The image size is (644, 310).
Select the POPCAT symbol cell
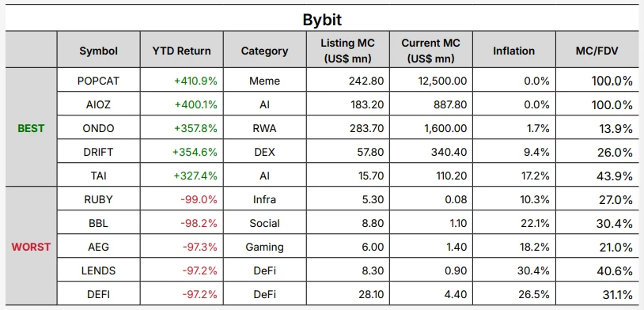coord(99,80)
